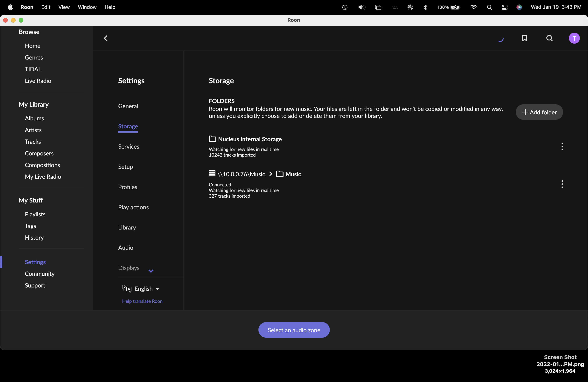Open the bookmarks icon in top bar
588x382 pixels.
pos(524,38)
